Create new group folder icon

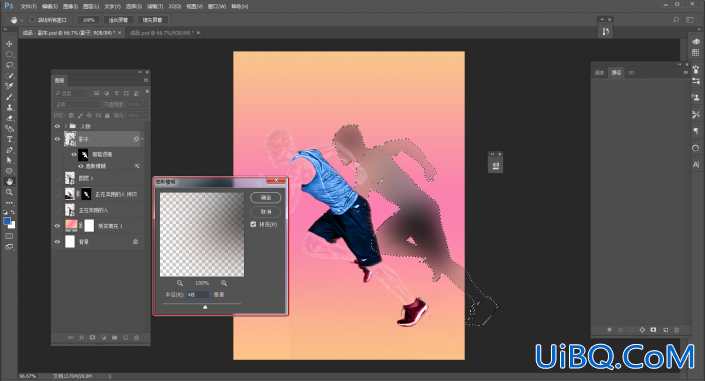115,337
